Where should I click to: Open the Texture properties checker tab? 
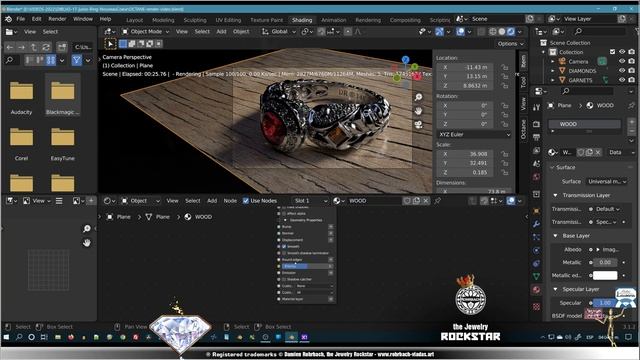pos(536,307)
